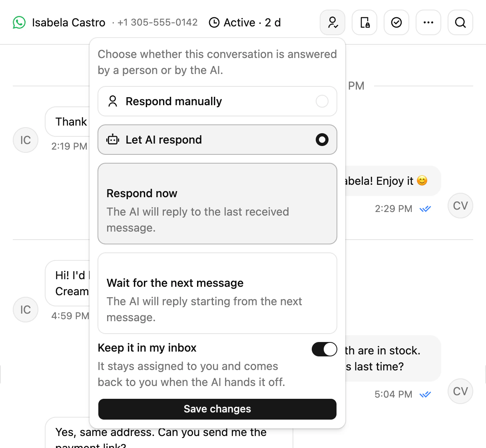The width and height of the screenshot is (486, 448).
Task: Click IC avatar beside 2:19 PM message
Action: (x=26, y=140)
